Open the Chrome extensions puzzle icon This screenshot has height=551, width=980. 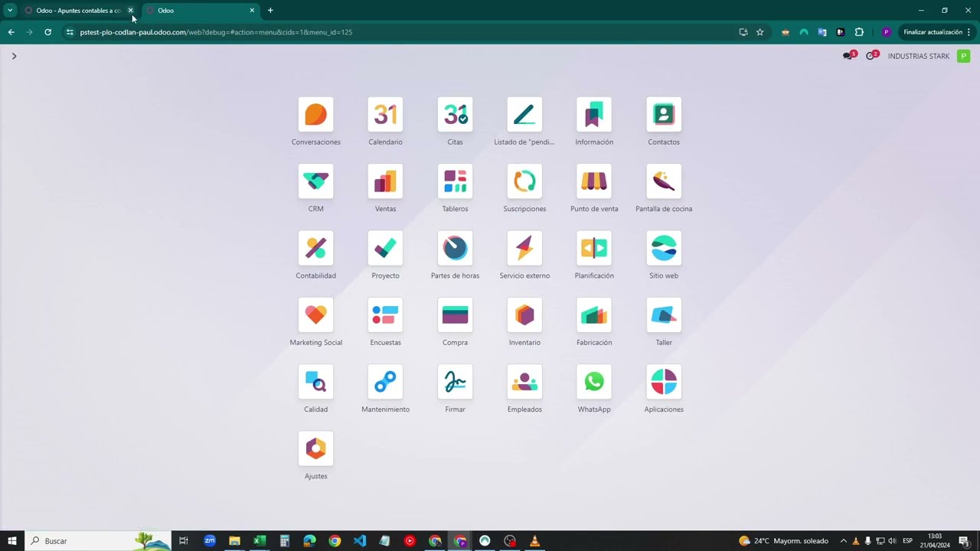click(859, 32)
